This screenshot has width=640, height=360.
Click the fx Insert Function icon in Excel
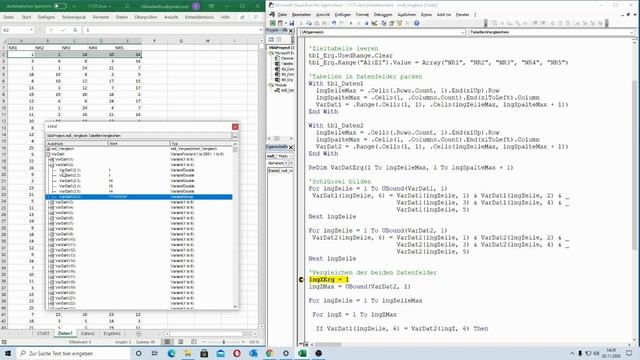tap(75, 30)
